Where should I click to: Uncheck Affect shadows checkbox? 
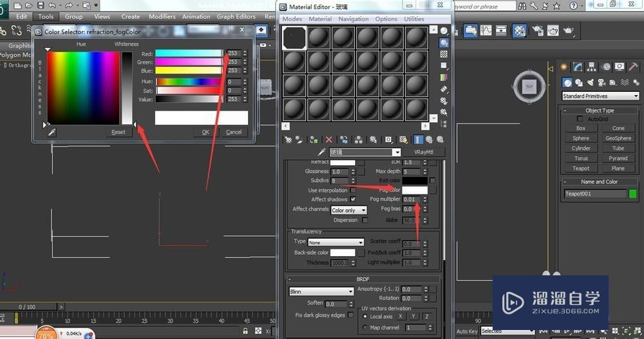353,199
